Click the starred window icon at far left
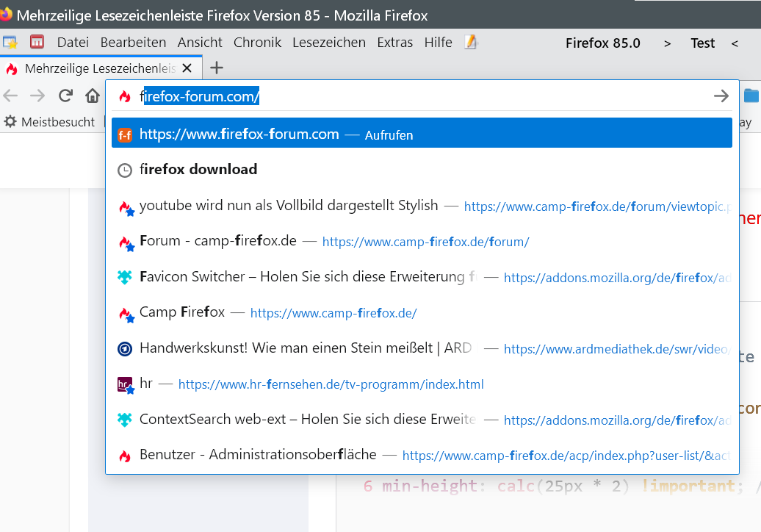 (x=10, y=43)
